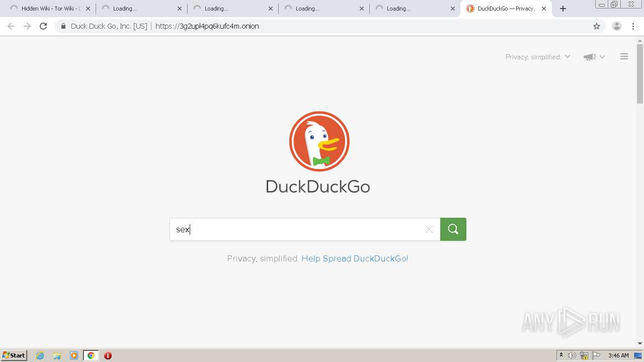Expand the "Privacy, simplified." dropdown at top
Image resolution: width=644 pixels, height=362 pixels.
(538, 57)
